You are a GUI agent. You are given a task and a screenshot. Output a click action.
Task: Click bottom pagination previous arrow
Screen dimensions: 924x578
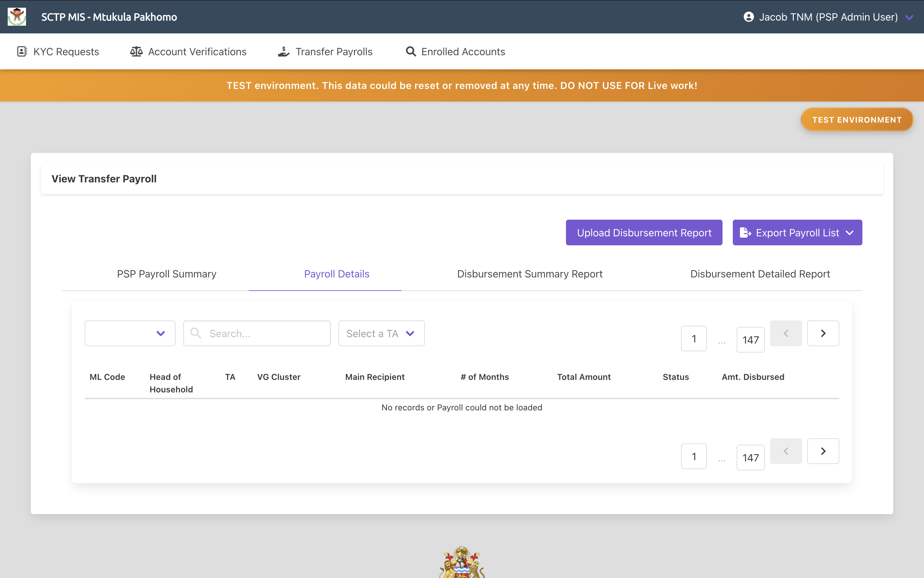[x=786, y=451]
